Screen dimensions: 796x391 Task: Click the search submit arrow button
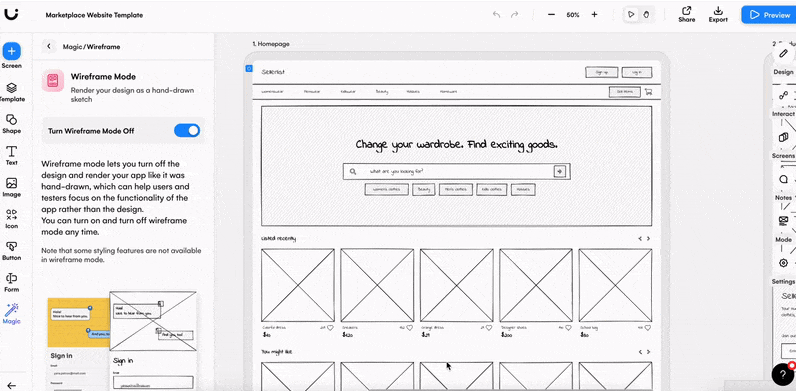click(559, 172)
